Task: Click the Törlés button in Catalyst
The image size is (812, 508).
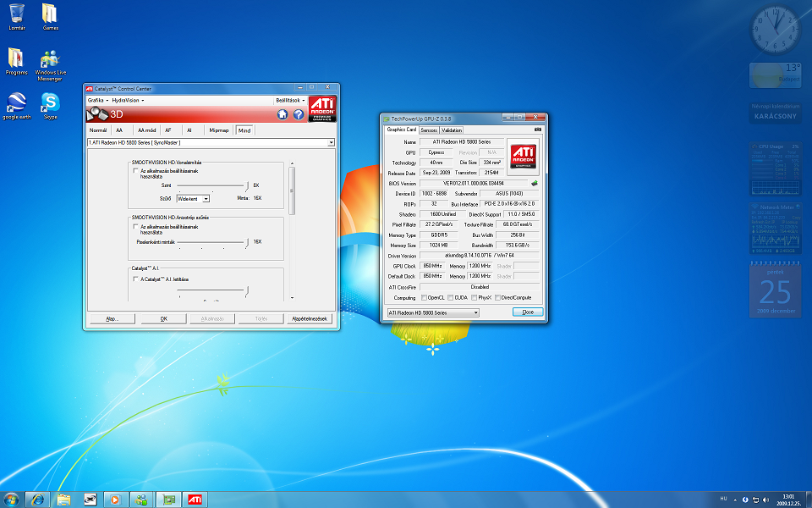Action: pos(261,319)
